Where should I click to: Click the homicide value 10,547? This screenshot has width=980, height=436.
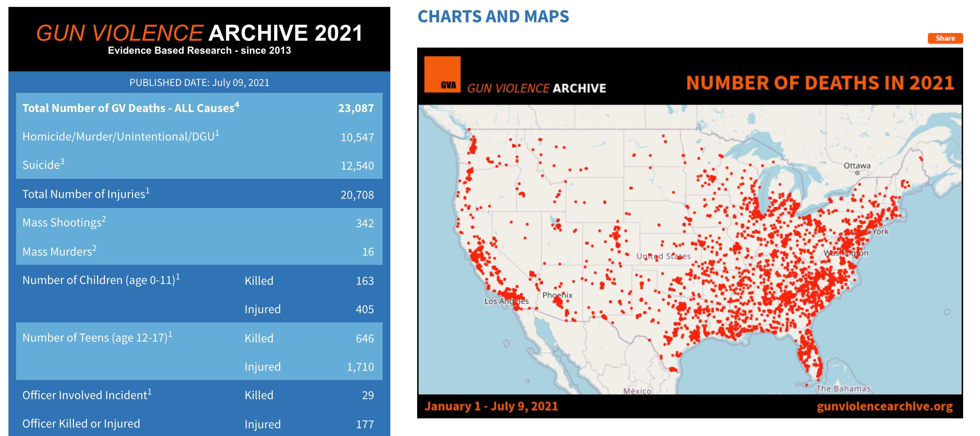(357, 137)
